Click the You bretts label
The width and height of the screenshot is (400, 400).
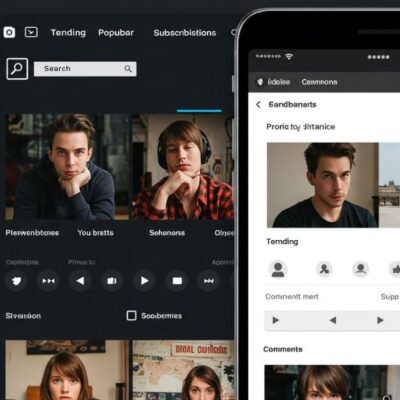95,233
